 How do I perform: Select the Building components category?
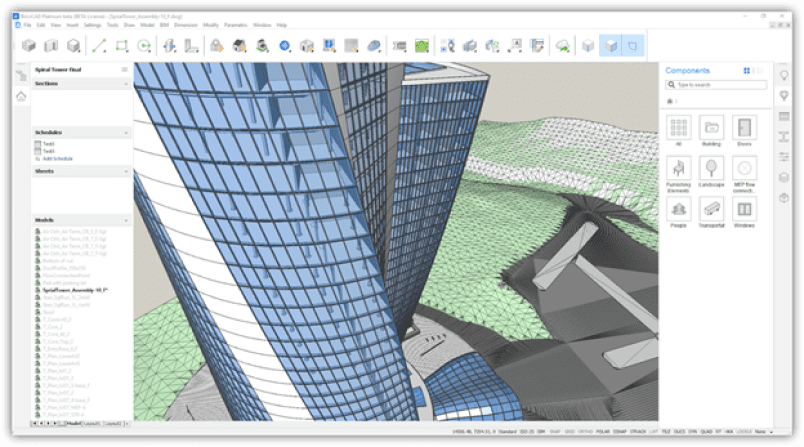(711, 128)
